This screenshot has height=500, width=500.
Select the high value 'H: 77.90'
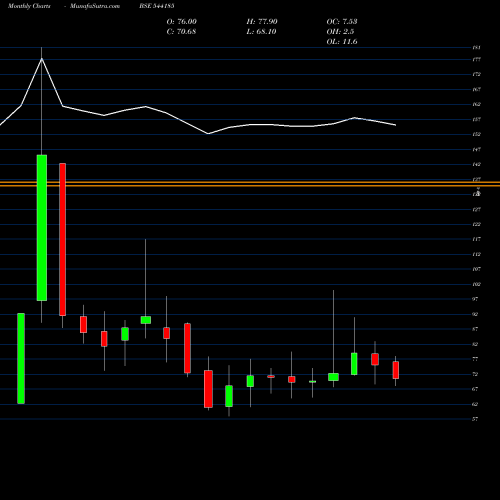click(x=262, y=22)
